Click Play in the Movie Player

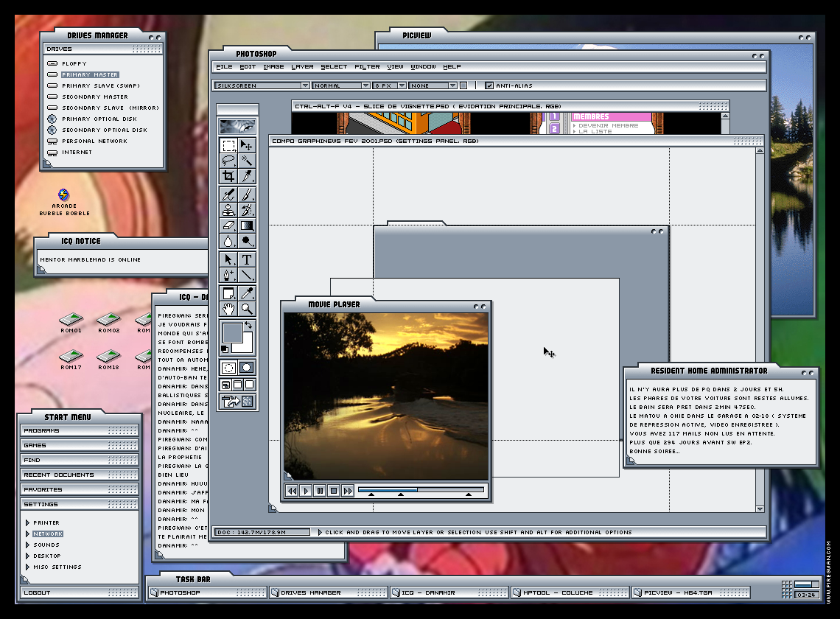pyautogui.click(x=306, y=490)
